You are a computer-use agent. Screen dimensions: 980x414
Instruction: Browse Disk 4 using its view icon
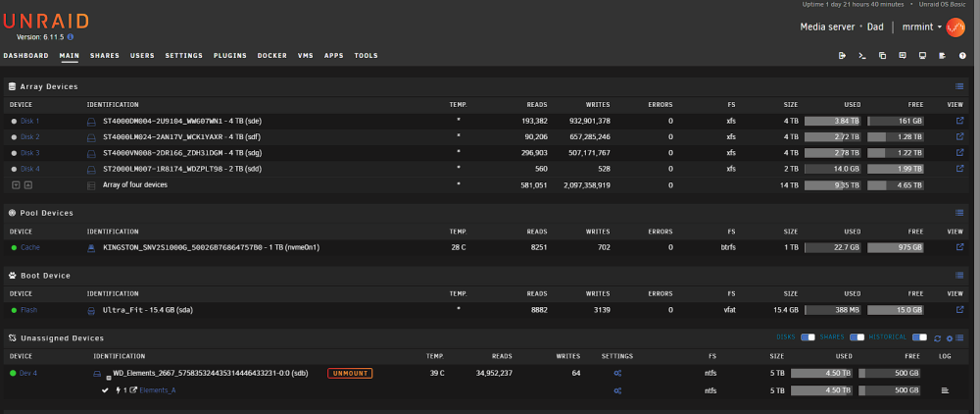point(960,168)
